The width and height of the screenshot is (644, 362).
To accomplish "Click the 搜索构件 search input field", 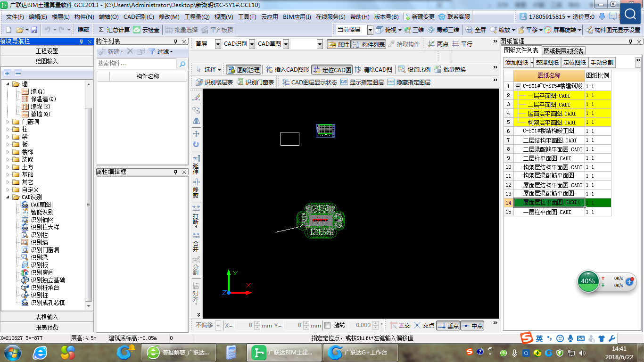I will pyautogui.click(x=137, y=64).
